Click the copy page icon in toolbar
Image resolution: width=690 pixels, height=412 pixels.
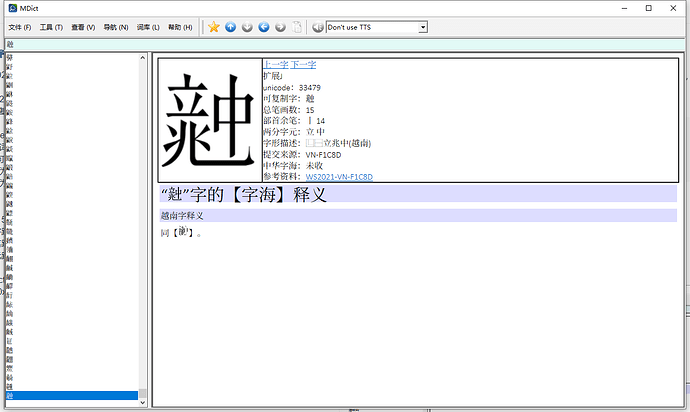pyautogui.click(x=296, y=27)
